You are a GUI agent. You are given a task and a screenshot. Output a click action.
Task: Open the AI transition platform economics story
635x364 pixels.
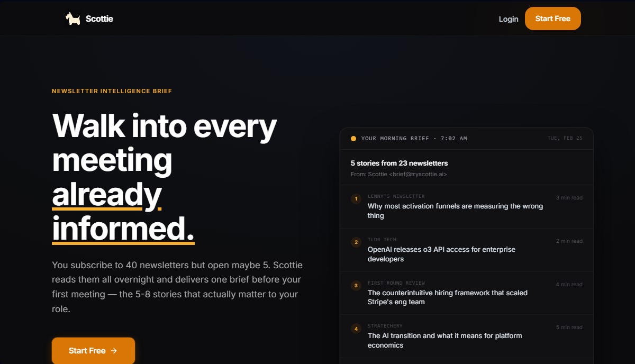click(445, 340)
